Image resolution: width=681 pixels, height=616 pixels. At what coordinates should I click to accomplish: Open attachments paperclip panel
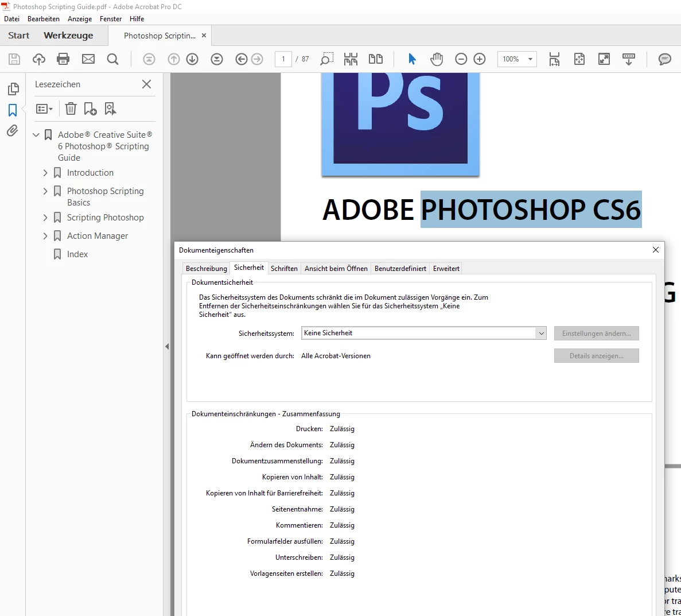(x=13, y=130)
